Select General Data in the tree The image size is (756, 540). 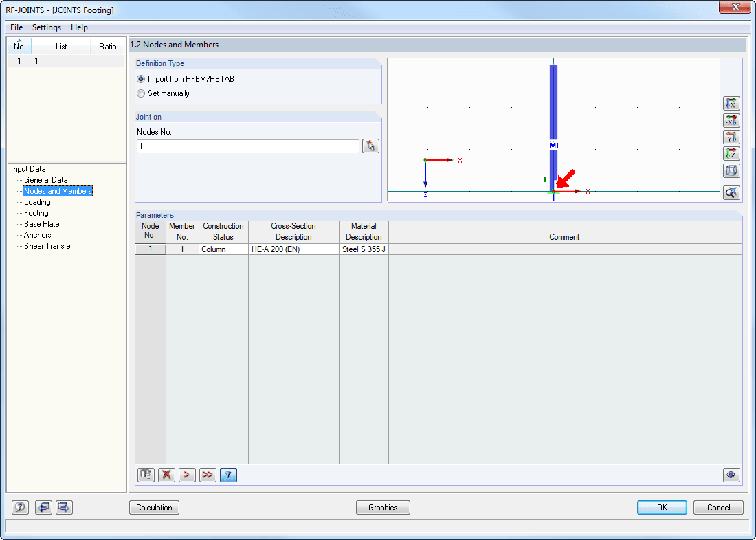pyautogui.click(x=46, y=180)
